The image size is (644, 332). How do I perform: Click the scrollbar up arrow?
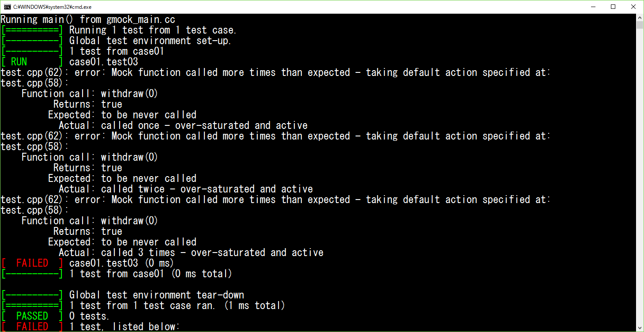click(x=640, y=17)
